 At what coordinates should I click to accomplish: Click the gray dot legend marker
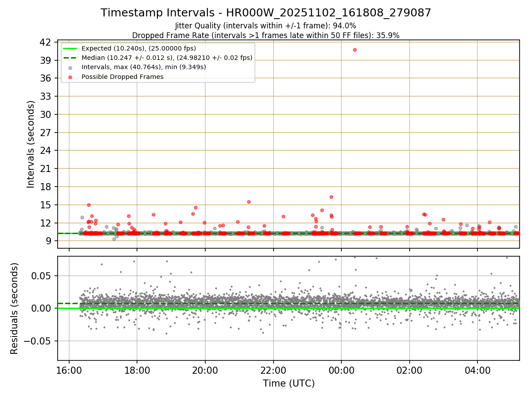tap(70, 67)
